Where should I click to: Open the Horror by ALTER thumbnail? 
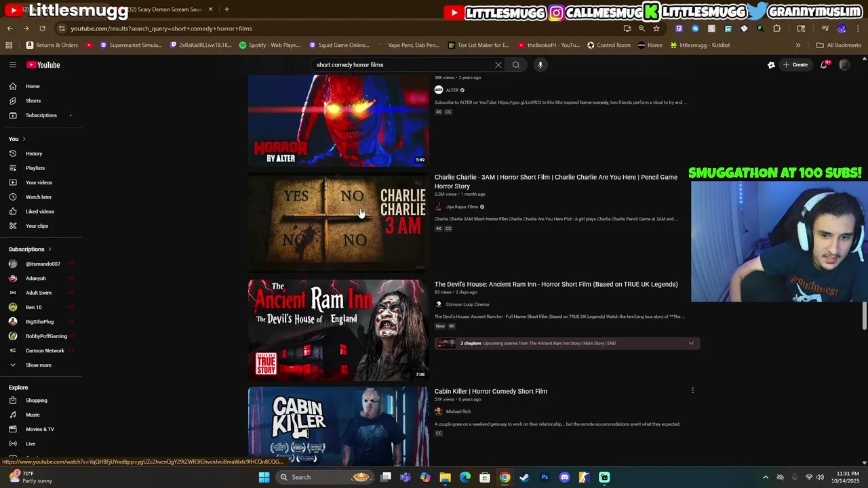coord(338,121)
